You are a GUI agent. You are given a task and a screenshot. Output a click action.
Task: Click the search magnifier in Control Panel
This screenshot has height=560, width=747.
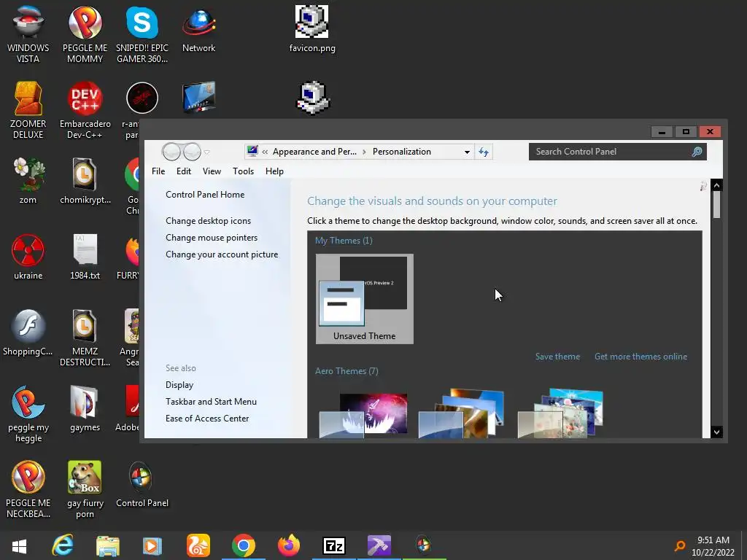point(697,152)
